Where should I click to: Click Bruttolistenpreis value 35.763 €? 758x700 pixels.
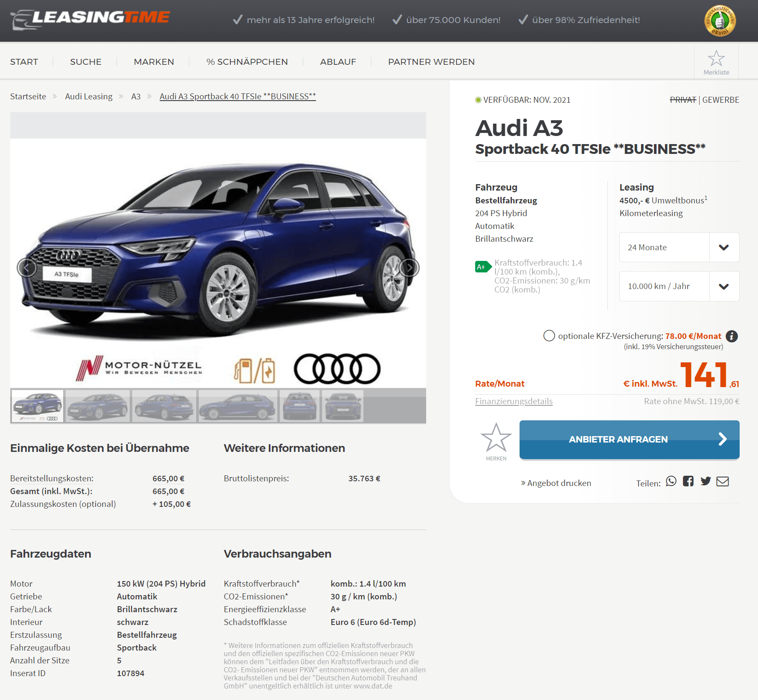(364, 478)
